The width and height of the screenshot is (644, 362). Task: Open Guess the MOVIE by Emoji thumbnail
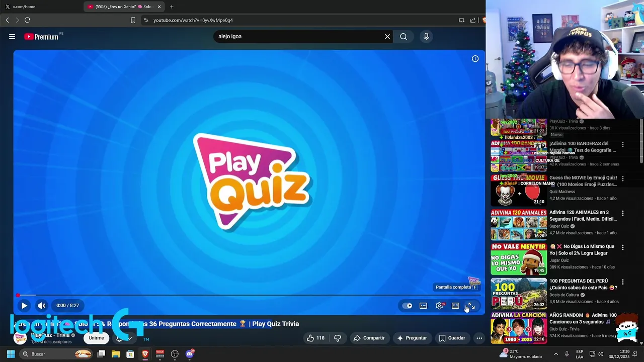coord(519,190)
